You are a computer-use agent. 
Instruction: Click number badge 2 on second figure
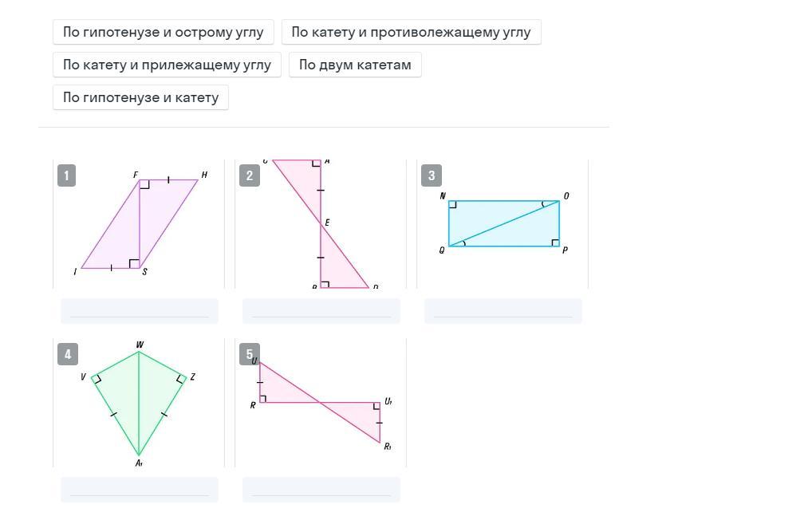pyautogui.click(x=249, y=175)
